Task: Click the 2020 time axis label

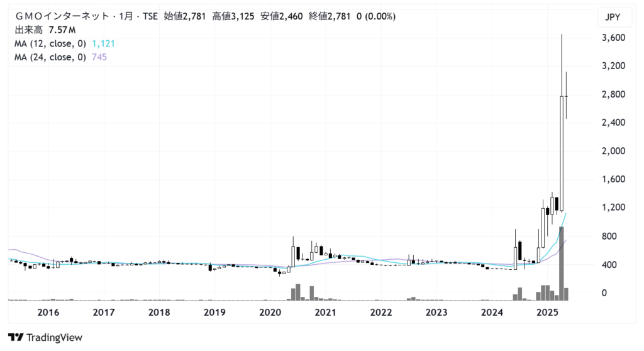Action: click(x=270, y=313)
